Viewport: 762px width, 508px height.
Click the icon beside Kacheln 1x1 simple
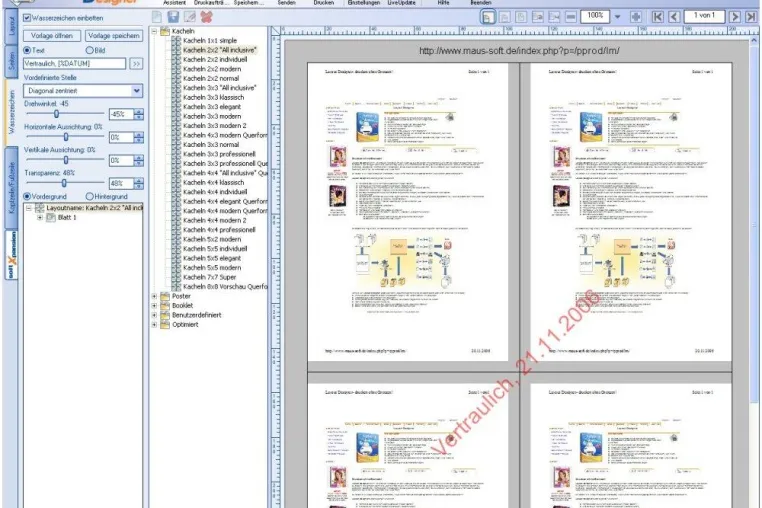click(176, 40)
